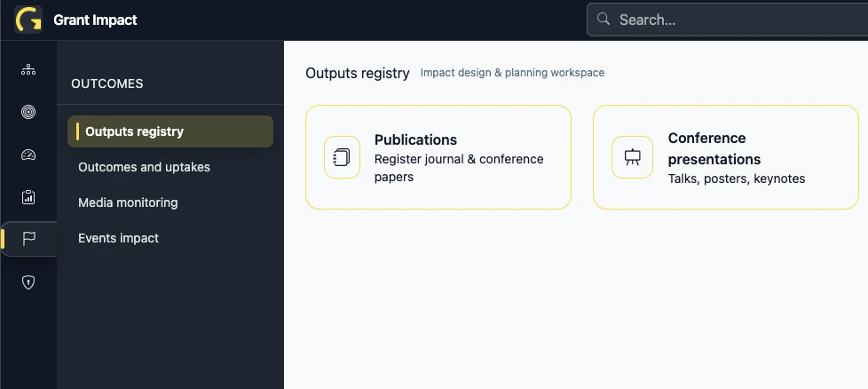Navigate to Events impact
This screenshot has height=389, width=868.
tap(118, 238)
